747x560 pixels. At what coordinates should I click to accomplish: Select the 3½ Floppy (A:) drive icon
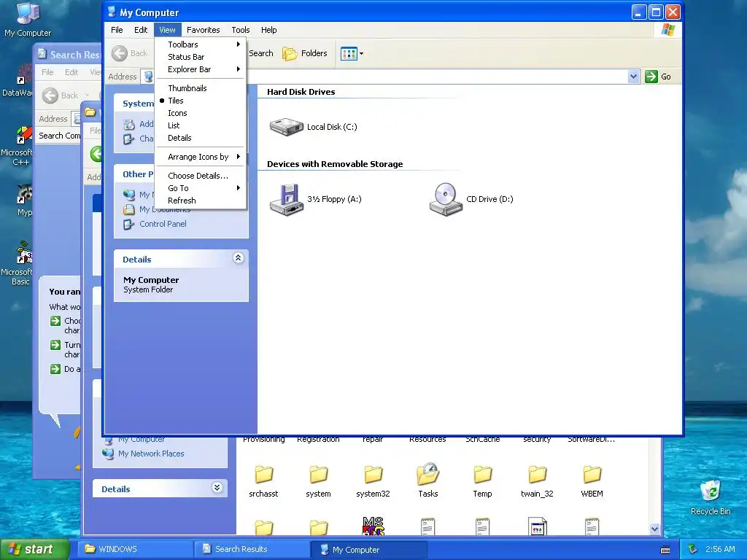[x=286, y=200]
